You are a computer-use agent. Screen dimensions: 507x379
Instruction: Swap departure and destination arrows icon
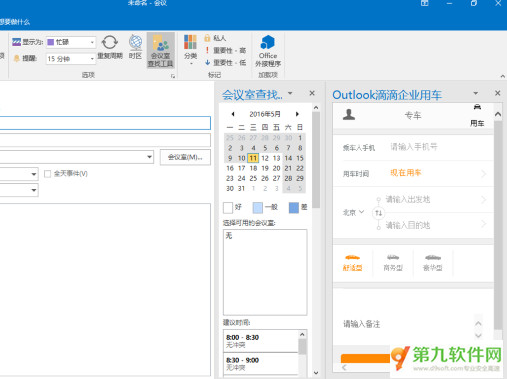click(378, 213)
